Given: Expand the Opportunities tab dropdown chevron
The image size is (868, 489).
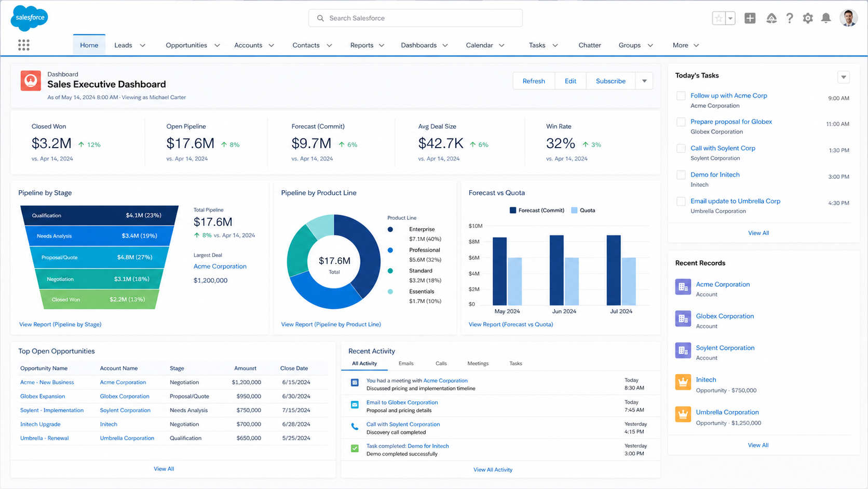Looking at the screenshot, I should (x=217, y=45).
